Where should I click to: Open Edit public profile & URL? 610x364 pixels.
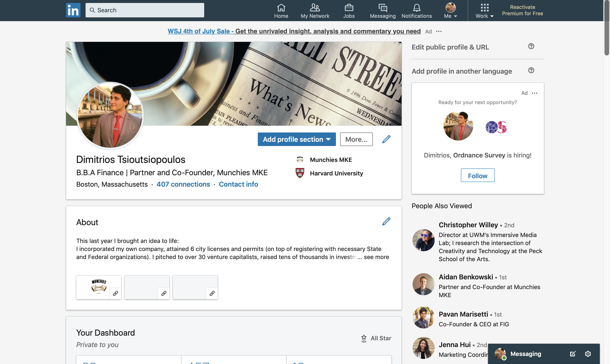[450, 47]
